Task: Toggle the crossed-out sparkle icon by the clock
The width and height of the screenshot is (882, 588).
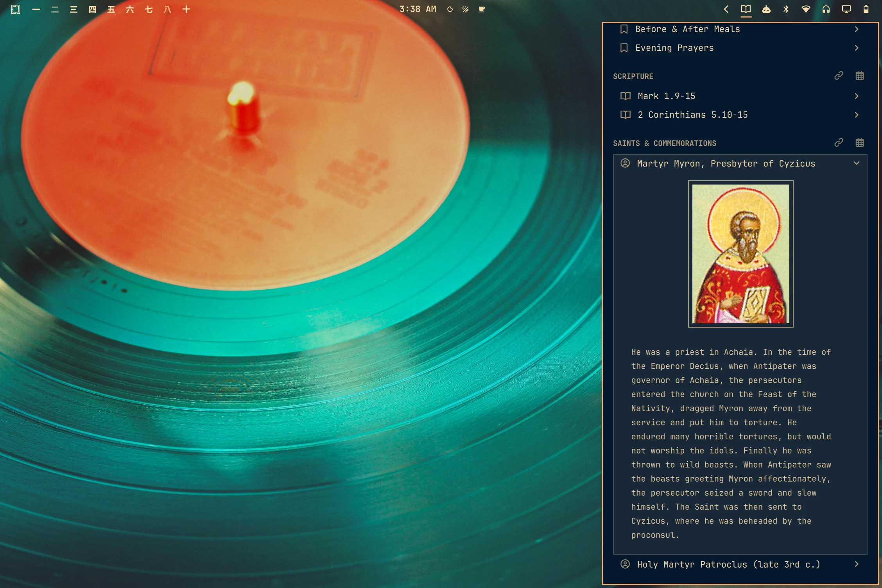Action: point(465,9)
